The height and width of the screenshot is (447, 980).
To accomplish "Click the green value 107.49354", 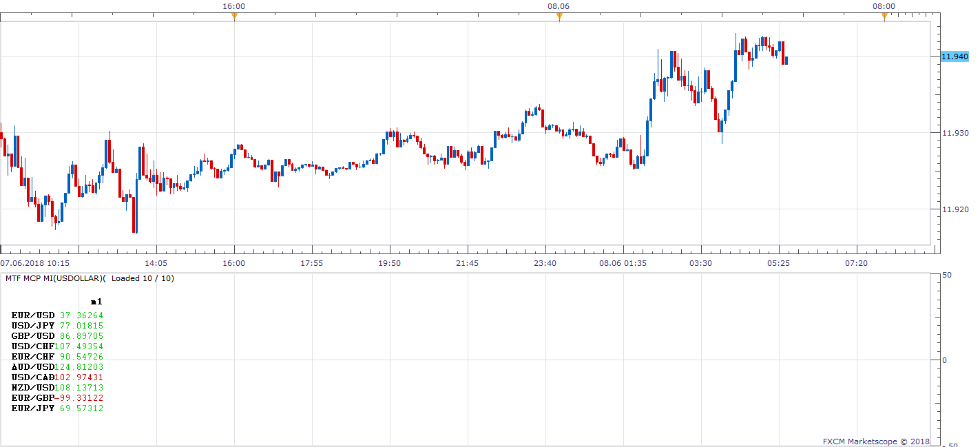I will (79, 346).
